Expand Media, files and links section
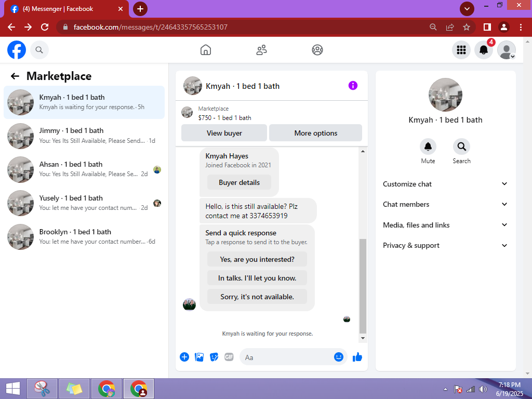The width and height of the screenshot is (532, 399). coord(445,225)
